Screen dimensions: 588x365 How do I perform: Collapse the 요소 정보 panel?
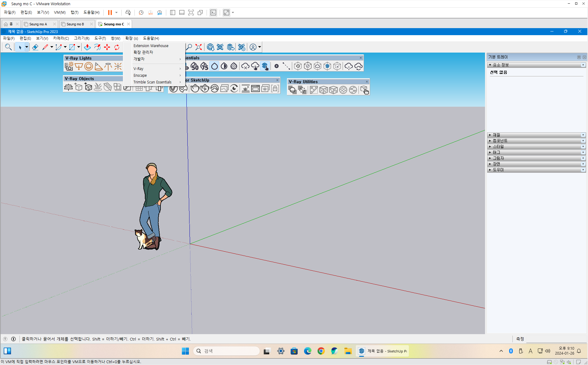[500, 65]
